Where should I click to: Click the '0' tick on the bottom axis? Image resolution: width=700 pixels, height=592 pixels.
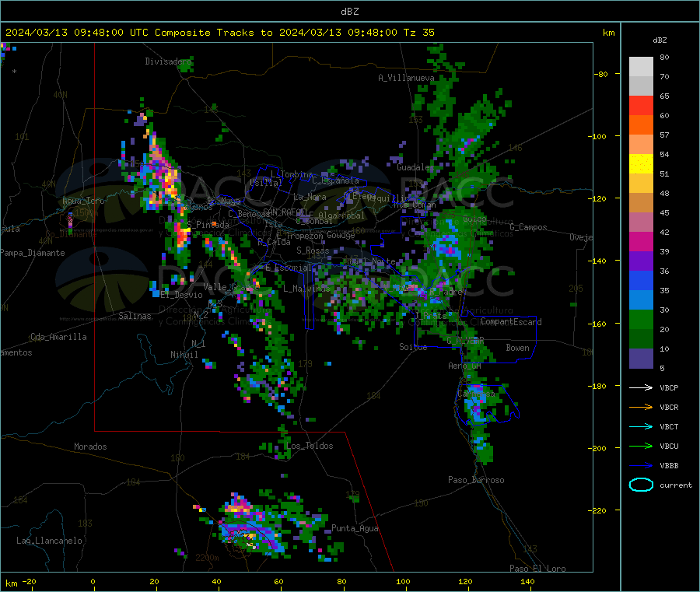[x=93, y=581]
